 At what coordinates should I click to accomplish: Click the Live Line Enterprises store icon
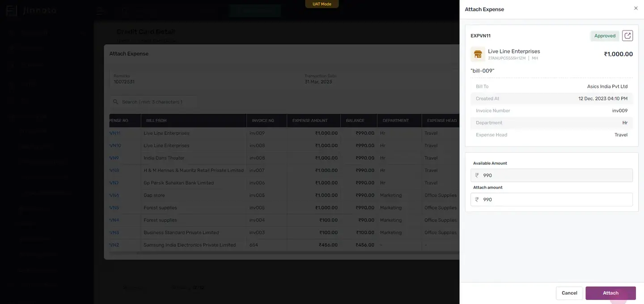tap(478, 54)
